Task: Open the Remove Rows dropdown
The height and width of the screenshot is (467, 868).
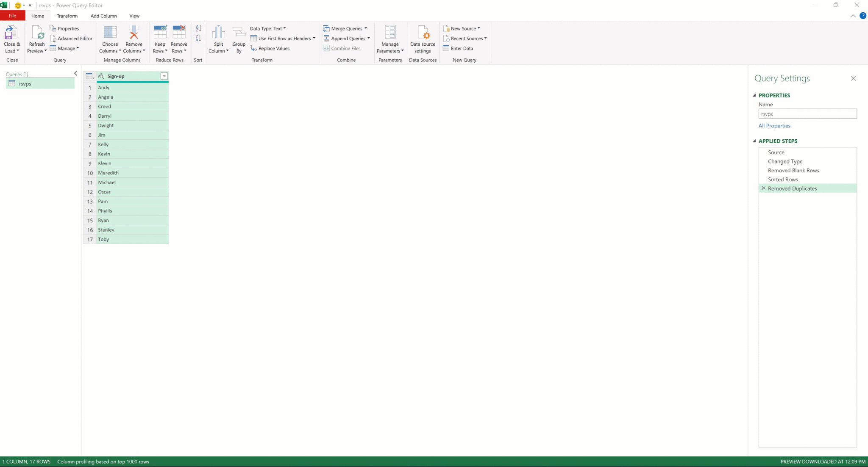Action: [179, 51]
